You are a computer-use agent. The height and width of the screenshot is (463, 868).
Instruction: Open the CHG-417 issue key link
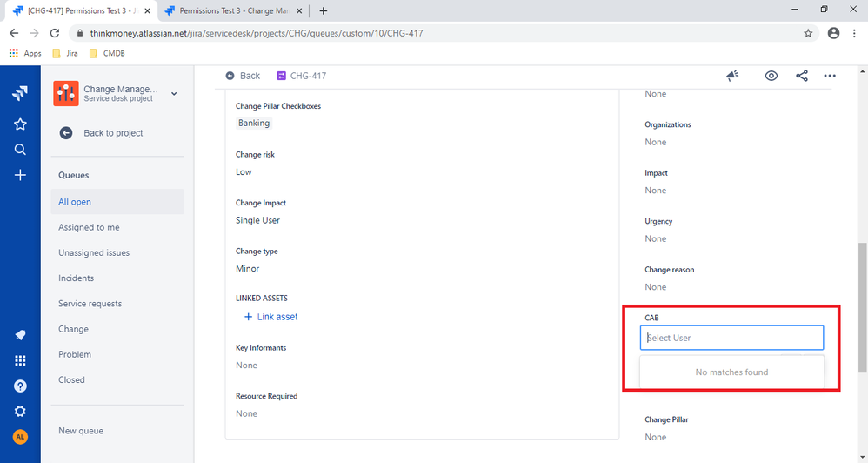(x=308, y=76)
